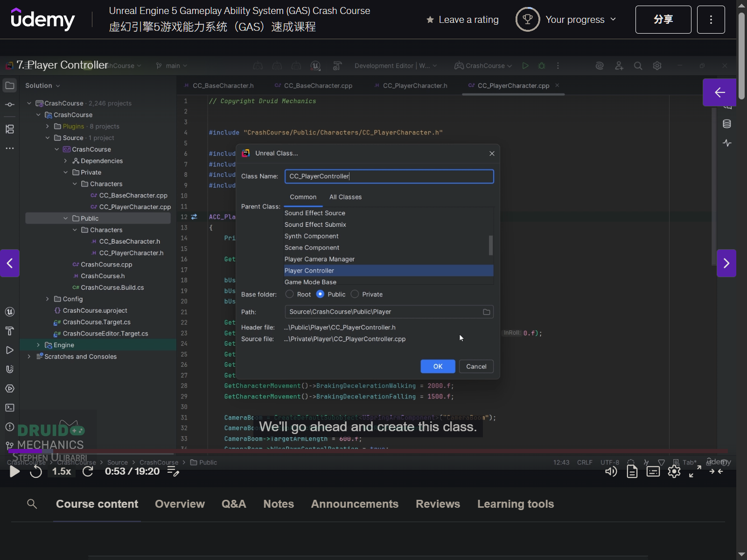This screenshot has width=747, height=560.
Task: Edit the Class Name field
Action: click(x=389, y=176)
